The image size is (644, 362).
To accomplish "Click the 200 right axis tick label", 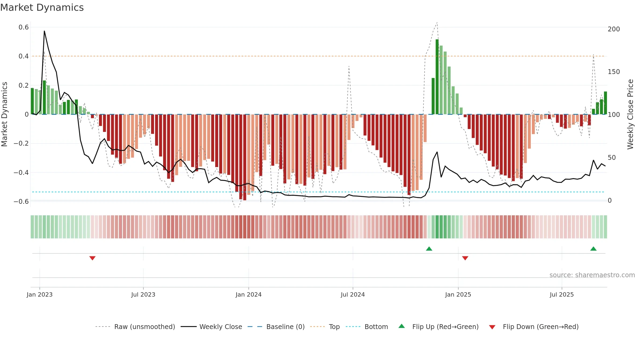I will (614, 29).
